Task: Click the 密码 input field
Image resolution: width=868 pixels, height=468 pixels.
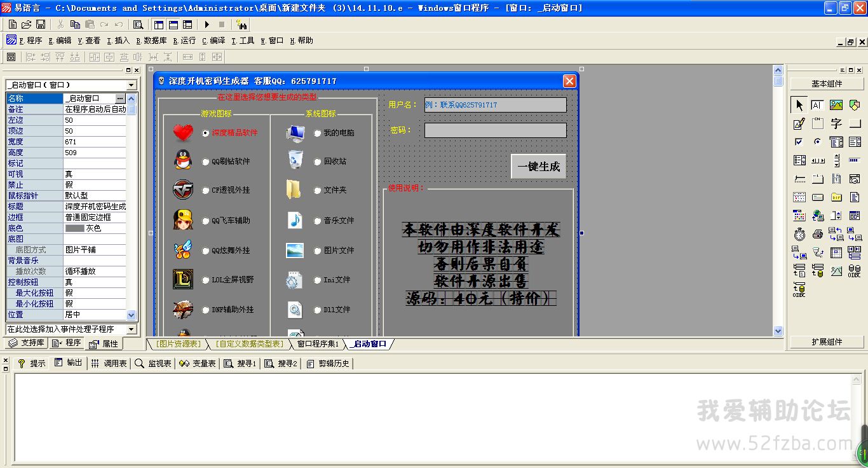Action: [x=495, y=130]
